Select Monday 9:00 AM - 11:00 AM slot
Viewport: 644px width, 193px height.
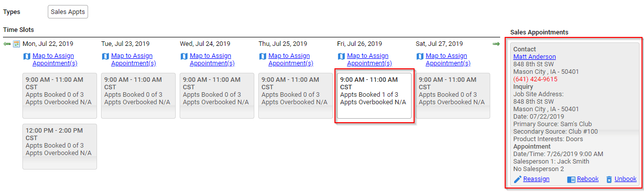[60, 96]
